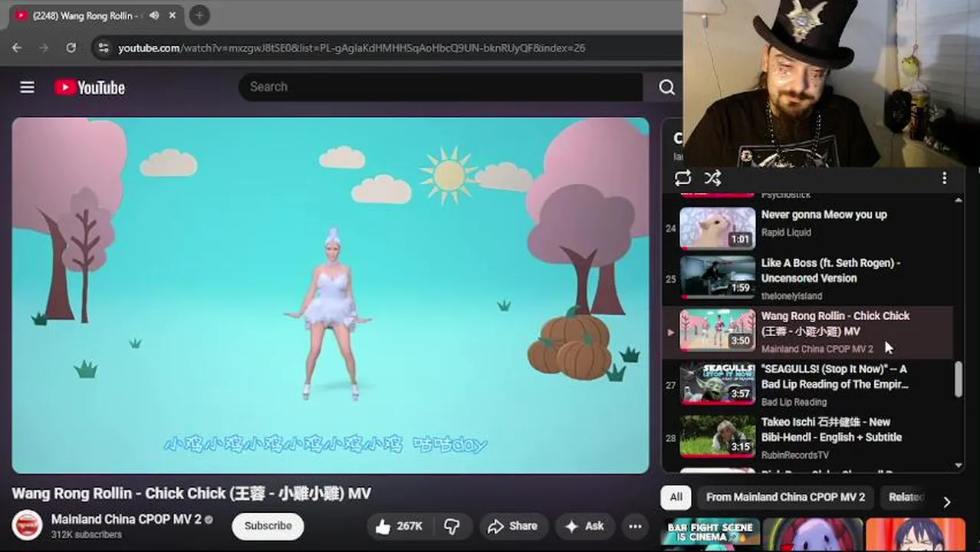The width and height of the screenshot is (980, 552).
Task: Open the Mainland China CPOP MV 2 channel name
Action: point(126,519)
